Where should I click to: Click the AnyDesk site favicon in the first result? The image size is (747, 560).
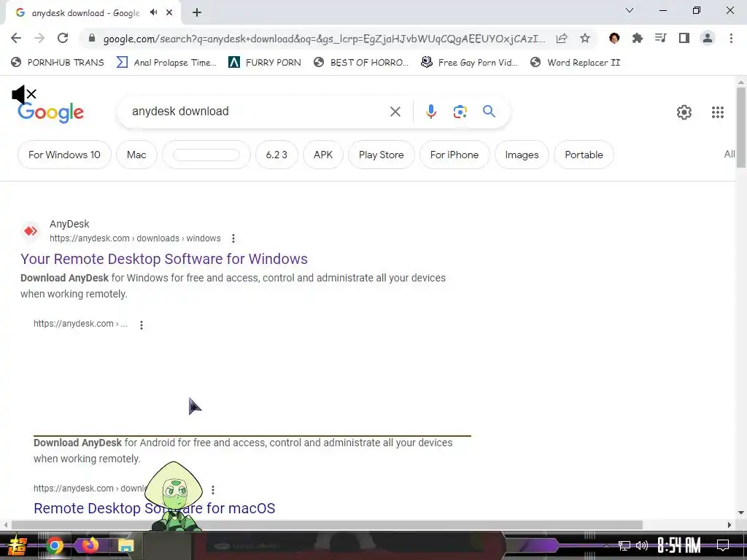(x=31, y=231)
